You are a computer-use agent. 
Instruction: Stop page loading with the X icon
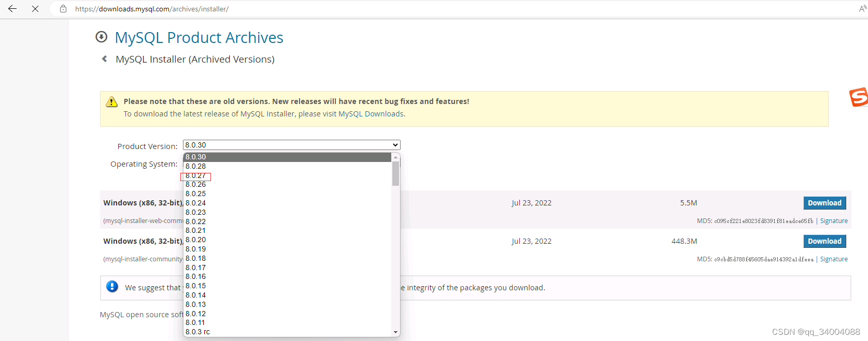click(x=35, y=9)
